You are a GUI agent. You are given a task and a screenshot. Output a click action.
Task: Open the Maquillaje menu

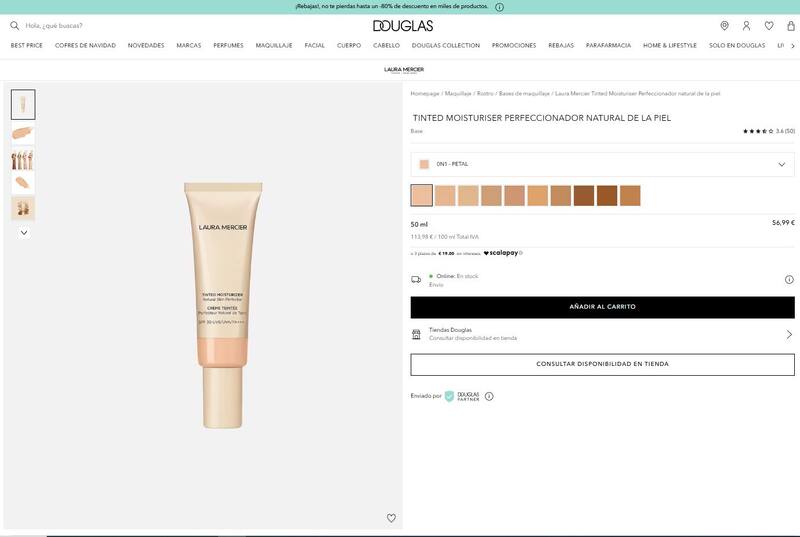[x=274, y=45]
